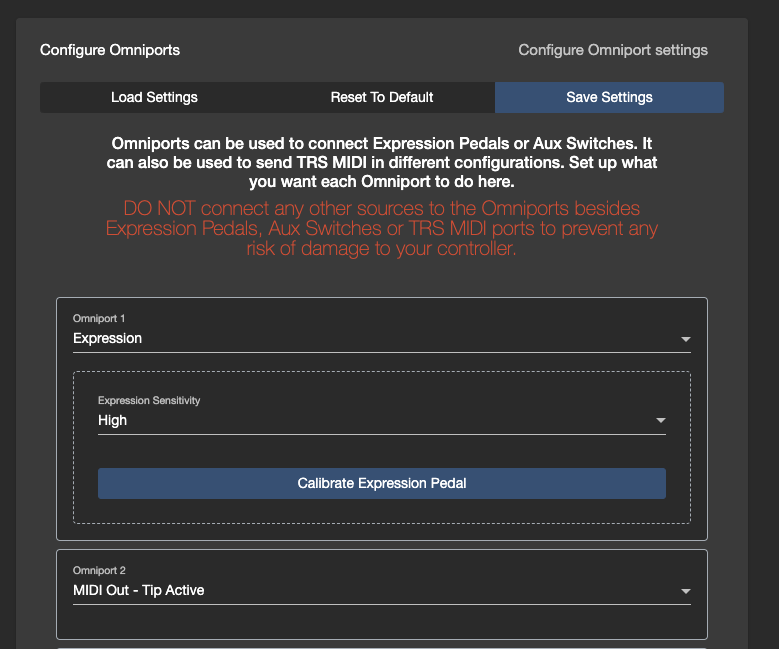Click the red DO NOT connect warning
Viewport: 779px width, 649px height.
click(381, 229)
